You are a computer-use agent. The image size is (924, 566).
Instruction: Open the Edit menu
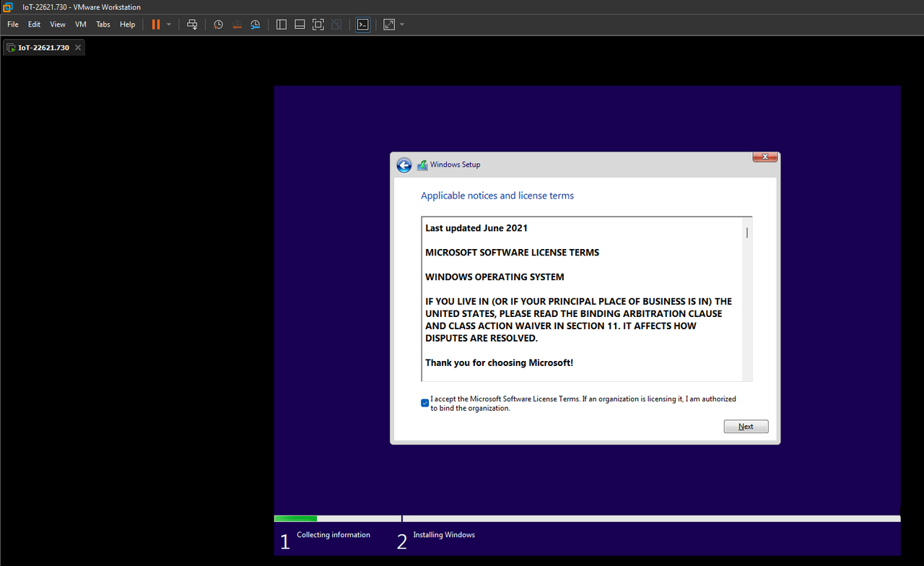coord(35,25)
